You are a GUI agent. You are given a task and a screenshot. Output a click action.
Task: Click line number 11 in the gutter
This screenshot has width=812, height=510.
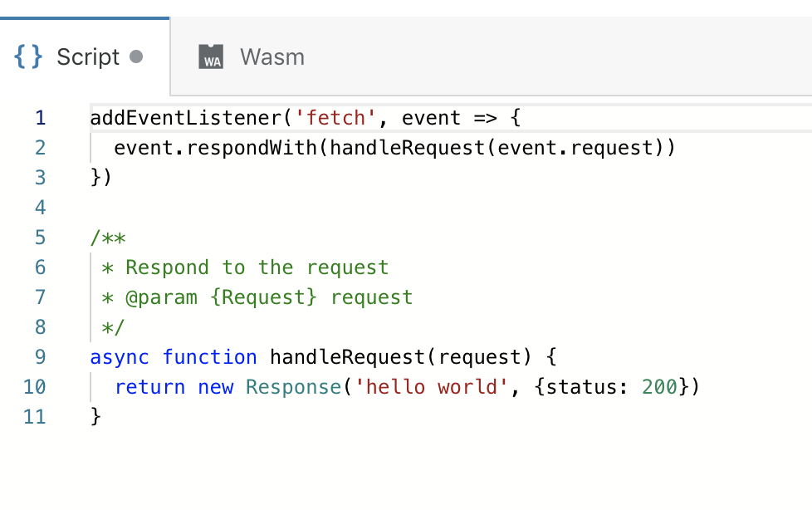tap(35, 417)
